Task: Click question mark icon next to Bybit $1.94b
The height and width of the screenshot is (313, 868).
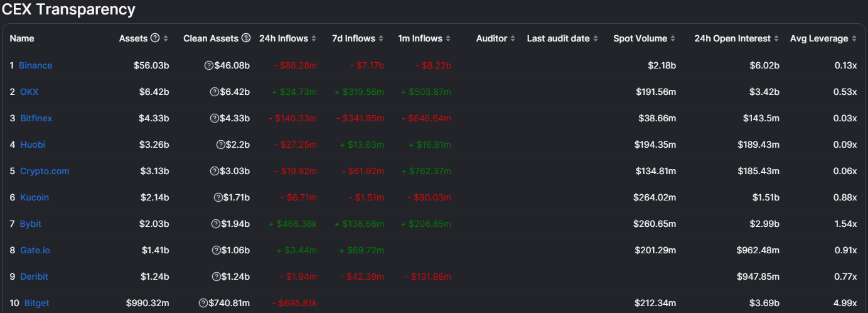Action: (x=215, y=224)
